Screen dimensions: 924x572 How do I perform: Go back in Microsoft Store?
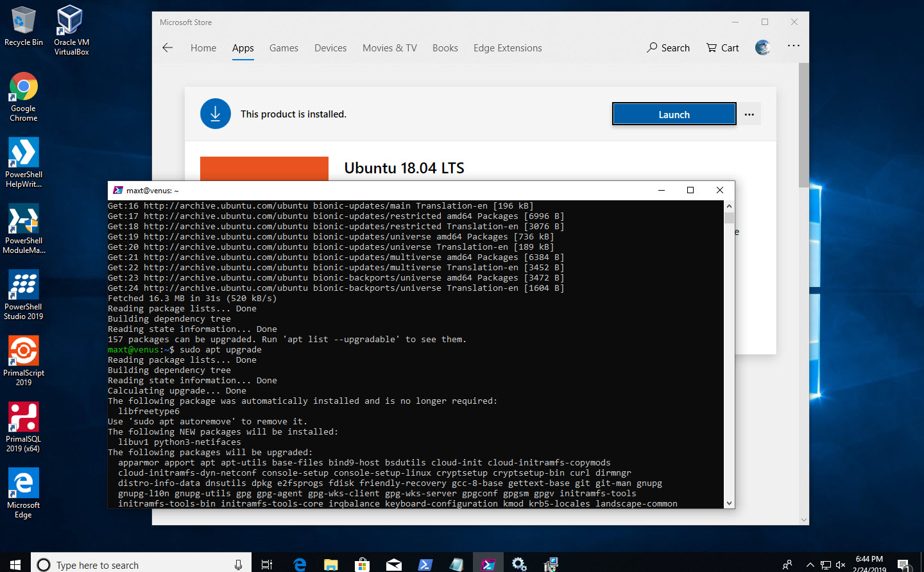[167, 48]
